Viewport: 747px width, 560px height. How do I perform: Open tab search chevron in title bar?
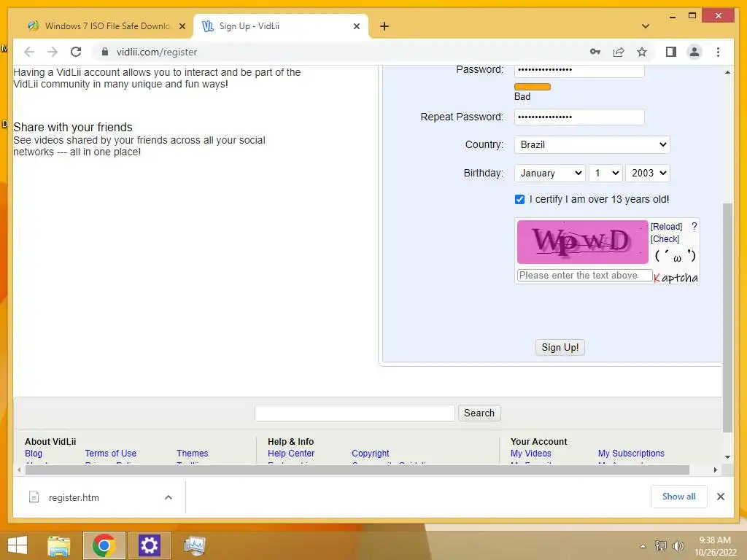[646, 26]
